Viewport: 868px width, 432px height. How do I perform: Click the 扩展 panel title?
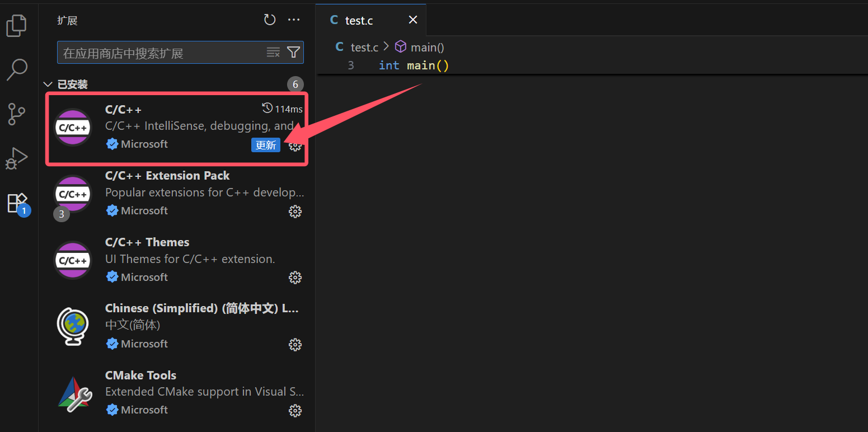pyautogui.click(x=67, y=21)
